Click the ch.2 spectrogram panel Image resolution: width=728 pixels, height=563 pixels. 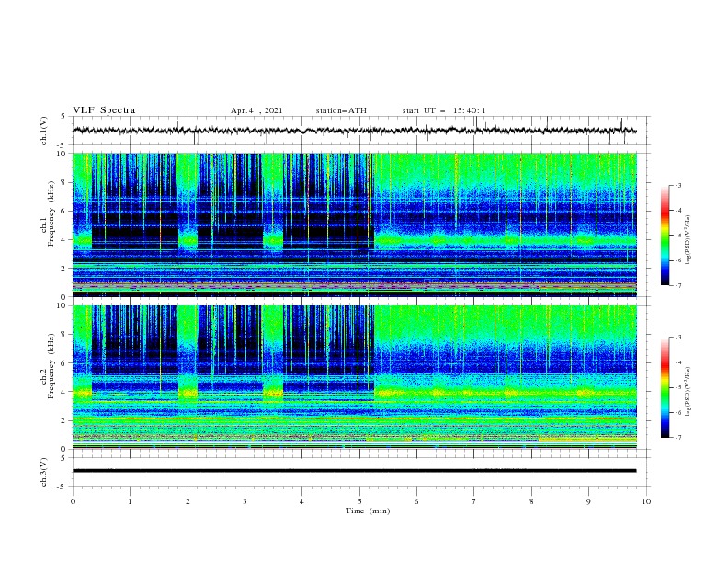tap(354, 377)
